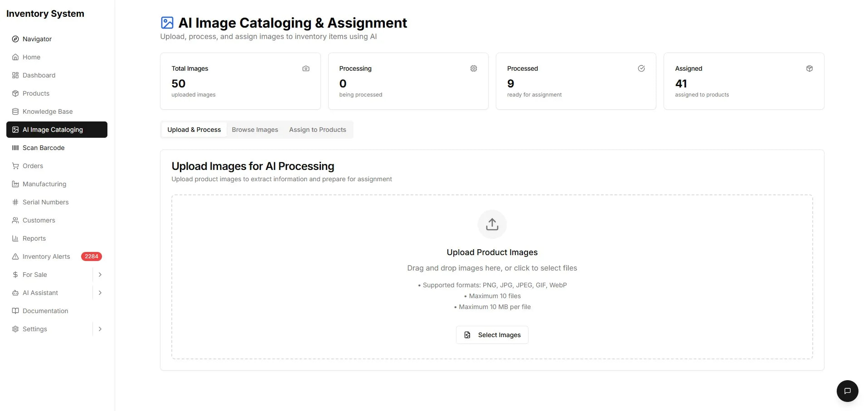Click the image icon beside page title

167,23
